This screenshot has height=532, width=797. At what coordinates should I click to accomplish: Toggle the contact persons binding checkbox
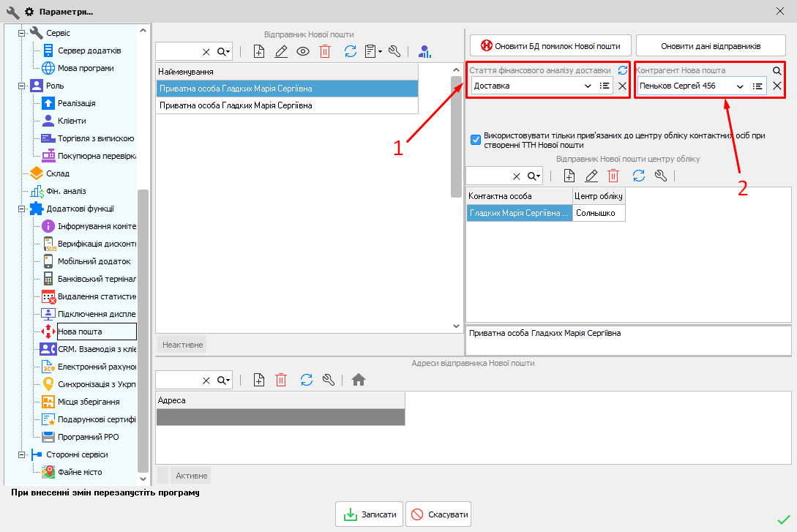476,139
